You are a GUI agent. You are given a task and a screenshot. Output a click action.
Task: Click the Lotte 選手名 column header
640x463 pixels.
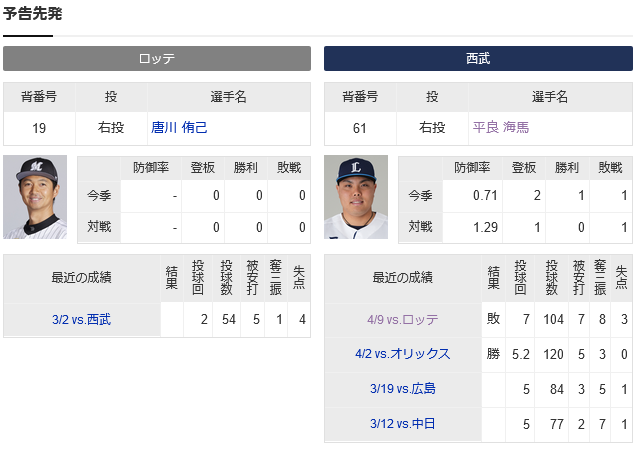229,97
